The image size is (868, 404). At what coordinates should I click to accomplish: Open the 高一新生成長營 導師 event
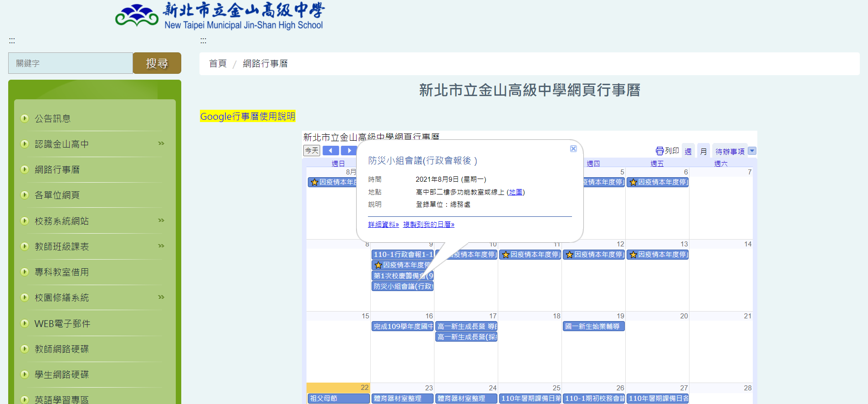tap(466, 326)
